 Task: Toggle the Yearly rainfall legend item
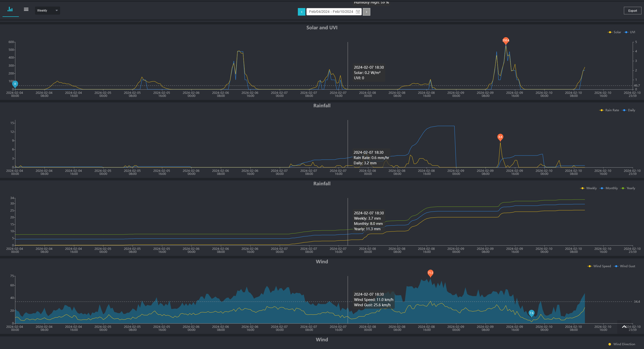pos(628,188)
